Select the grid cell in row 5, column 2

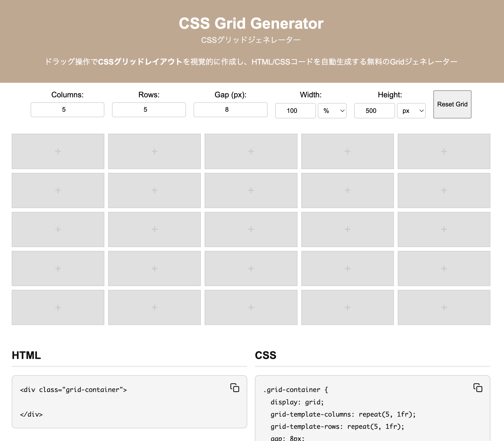[154, 307]
